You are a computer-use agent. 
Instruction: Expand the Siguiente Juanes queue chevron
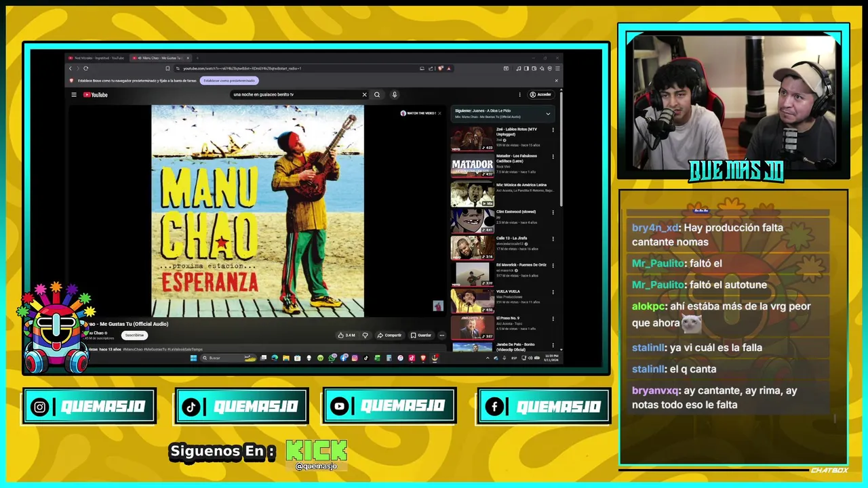coord(548,114)
